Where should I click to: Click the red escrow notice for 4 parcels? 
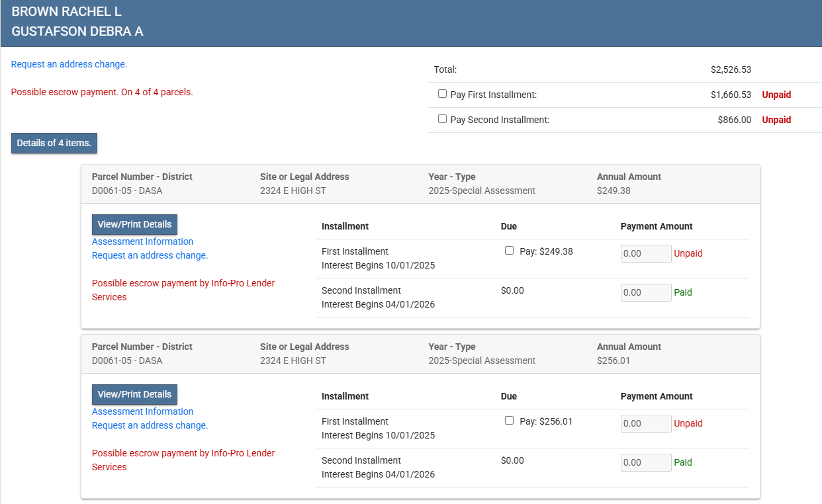(102, 92)
